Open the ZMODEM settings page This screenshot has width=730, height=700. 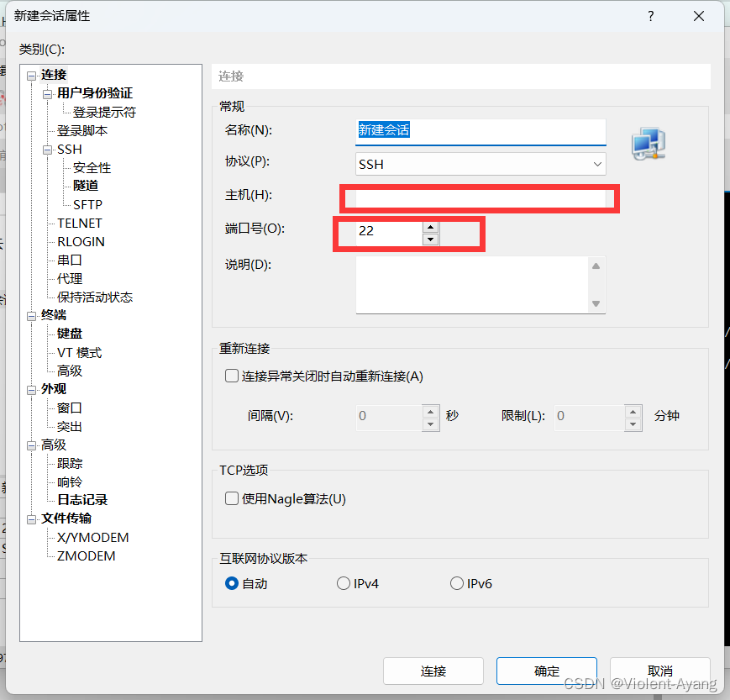(84, 555)
